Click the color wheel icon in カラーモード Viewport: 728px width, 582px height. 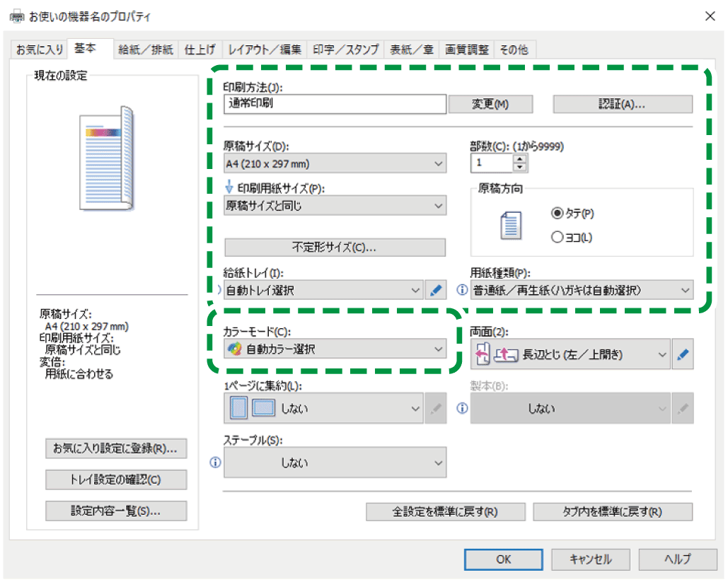click(x=234, y=349)
